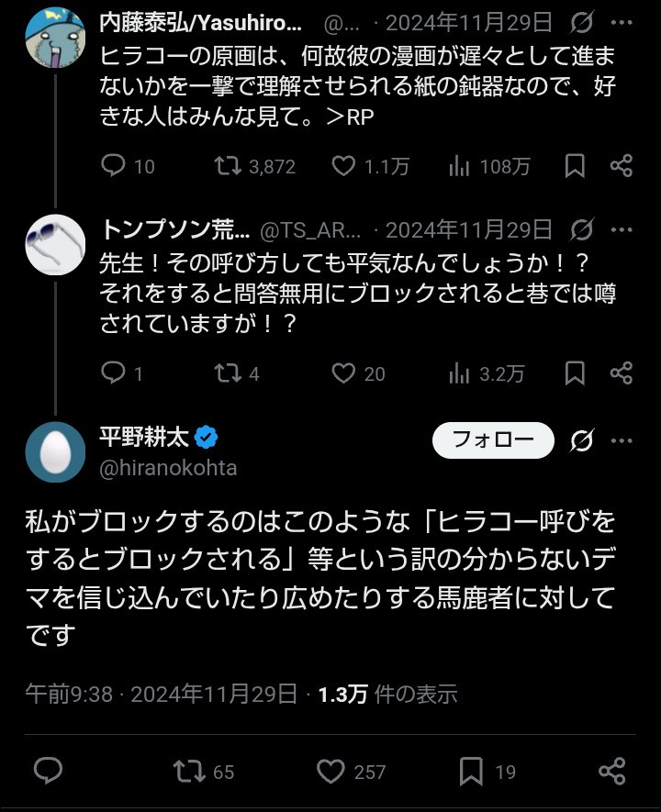Open 平野耕太's egg profile avatar
661x812 pixels.
coord(55,452)
